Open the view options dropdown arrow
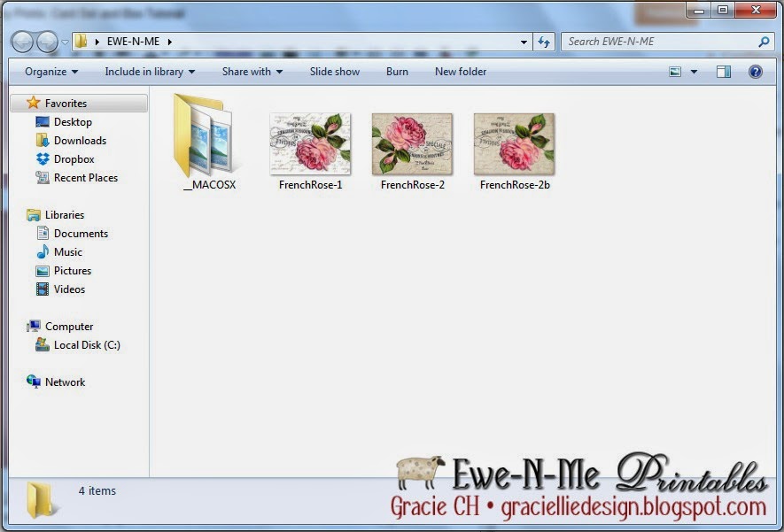This screenshot has width=784, height=532. pos(694,72)
